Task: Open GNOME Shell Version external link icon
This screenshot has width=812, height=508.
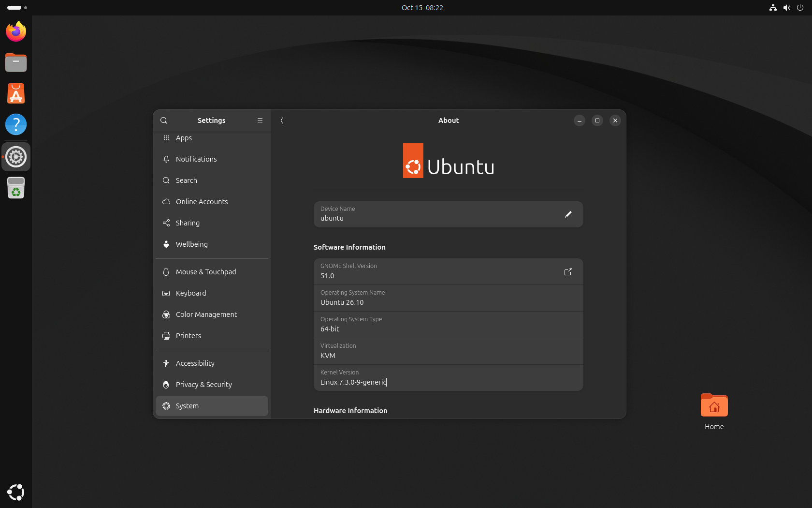Action: coord(568,272)
